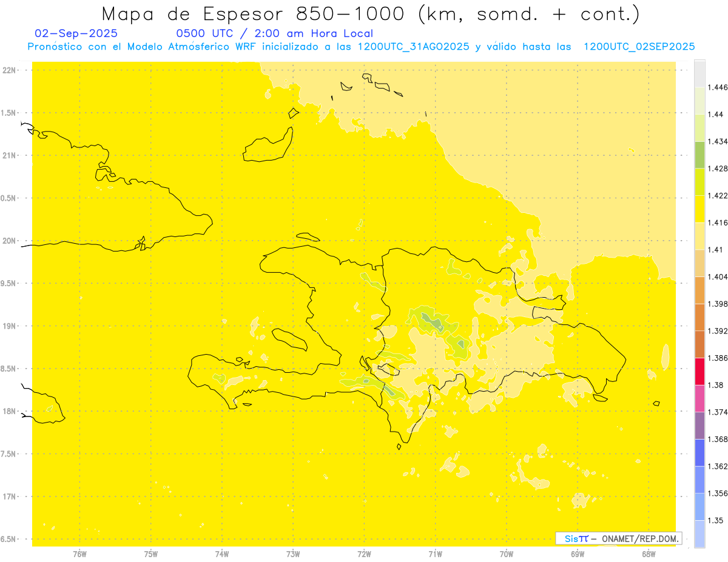
Task: Click the latitude label '21N'
Action: pyautogui.click(x=9, y=155)
